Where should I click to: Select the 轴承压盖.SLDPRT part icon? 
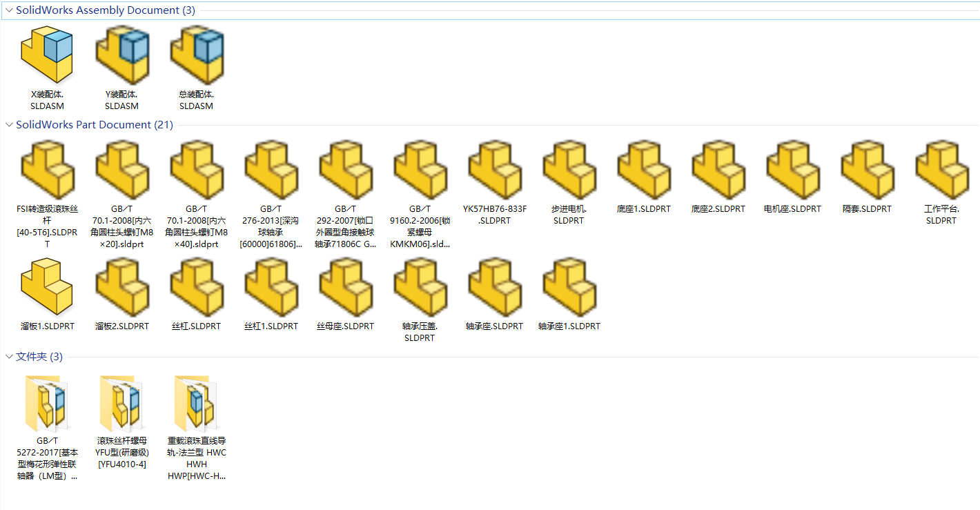(x=420, y=287)
